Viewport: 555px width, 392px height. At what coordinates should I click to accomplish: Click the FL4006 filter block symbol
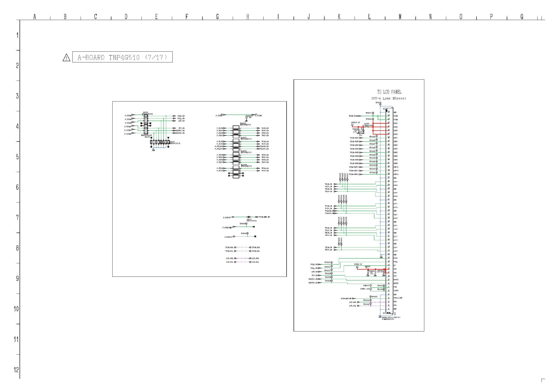click(236, 172)
